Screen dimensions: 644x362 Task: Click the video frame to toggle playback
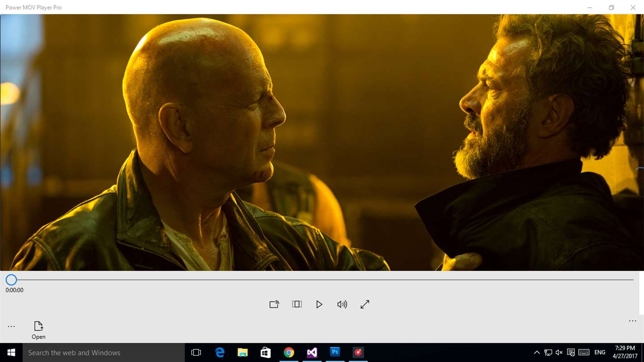pos(322,142)
